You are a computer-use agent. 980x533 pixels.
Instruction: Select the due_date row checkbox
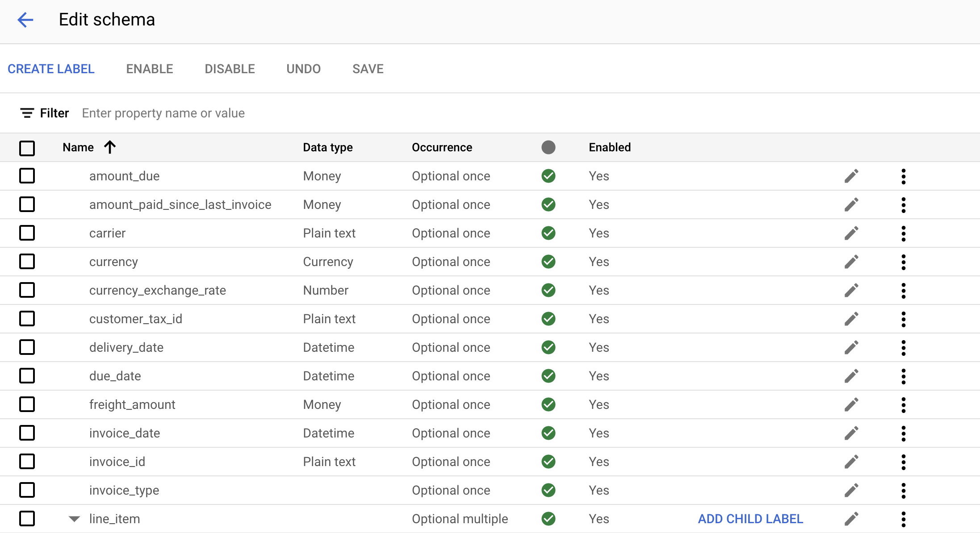(27, 376)
